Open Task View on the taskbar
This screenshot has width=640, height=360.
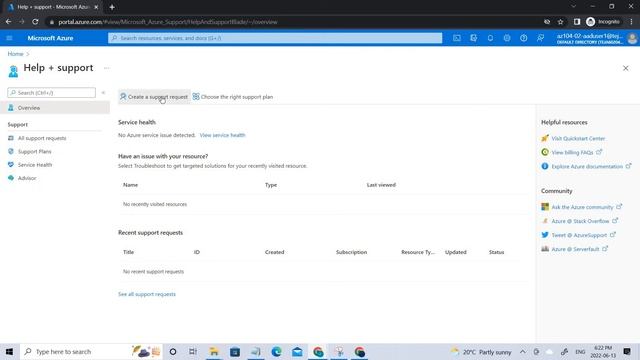tap(193, 352)
